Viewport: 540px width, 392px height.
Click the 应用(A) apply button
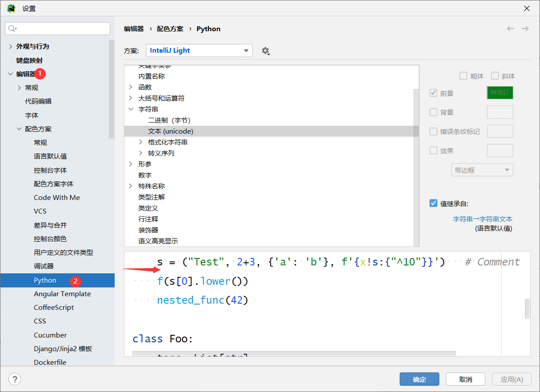pos(512,379)
